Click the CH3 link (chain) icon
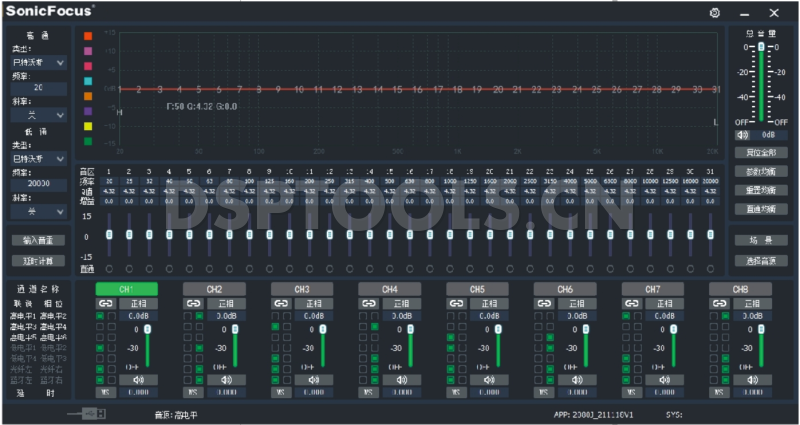Image resolution: width=800 pixels, height=425 pixels. (x=281, y=304)
